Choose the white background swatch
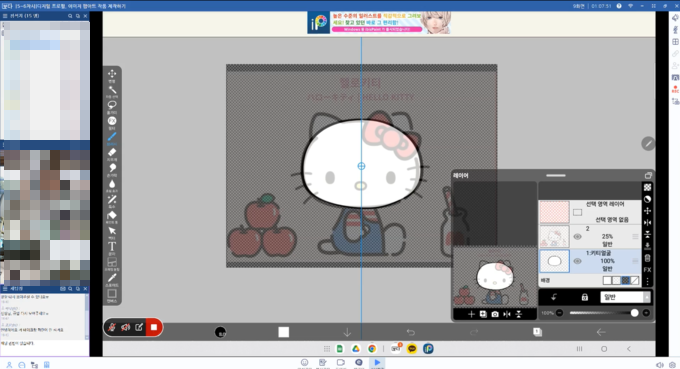The image size is (680, 369). pyautogui.click(x=607, y=281)
